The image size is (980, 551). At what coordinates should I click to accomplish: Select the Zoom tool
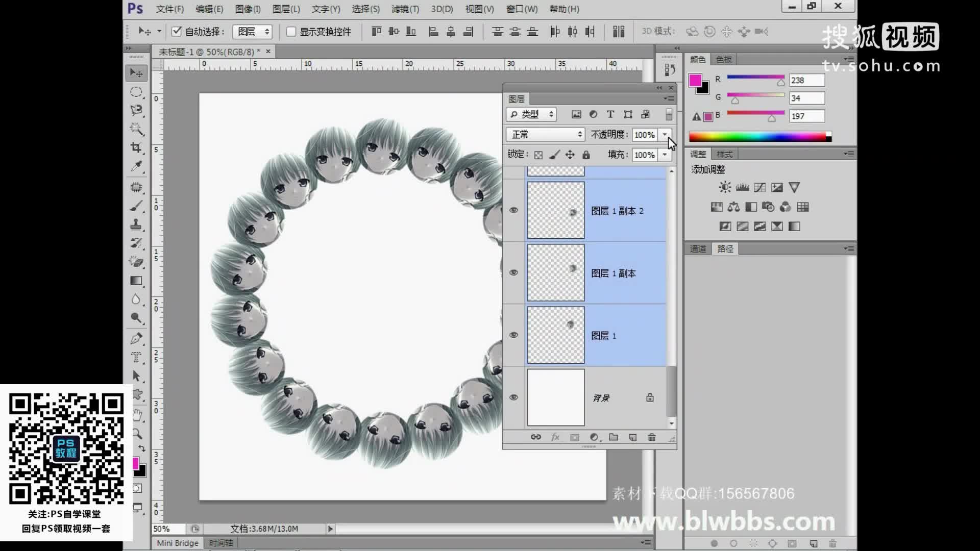pos(137,434)
